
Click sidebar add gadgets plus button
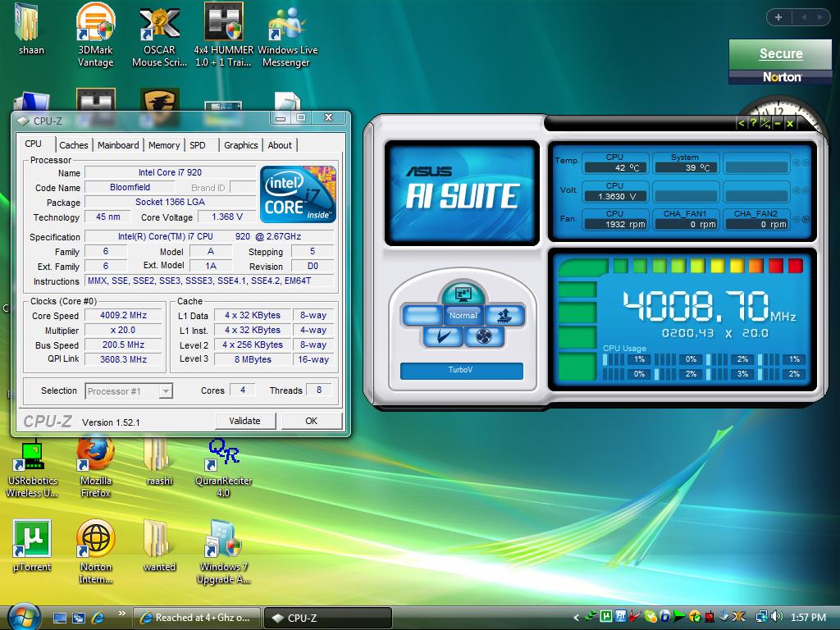coord(778,17)
